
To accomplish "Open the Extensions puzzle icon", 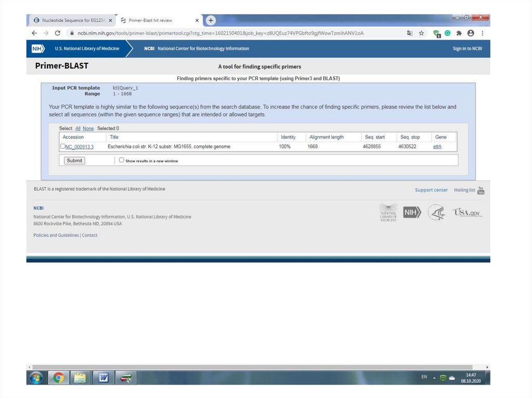I will click(x=459, y=33).
